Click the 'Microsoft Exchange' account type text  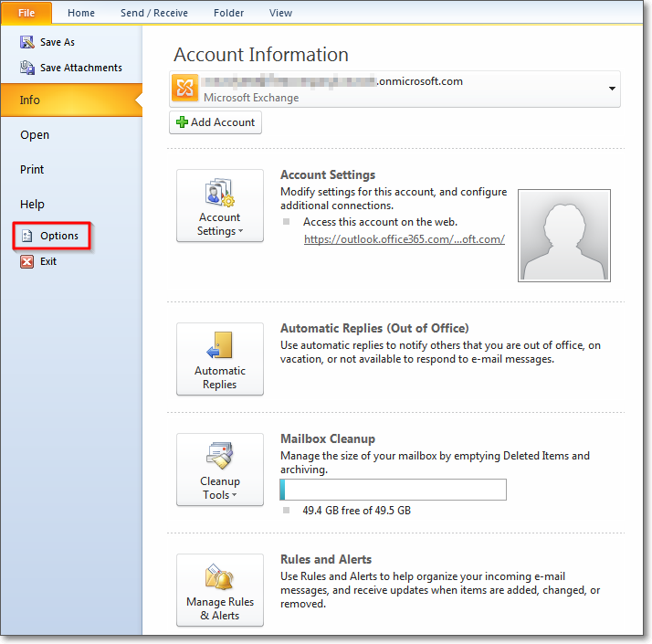click(251, 98)
